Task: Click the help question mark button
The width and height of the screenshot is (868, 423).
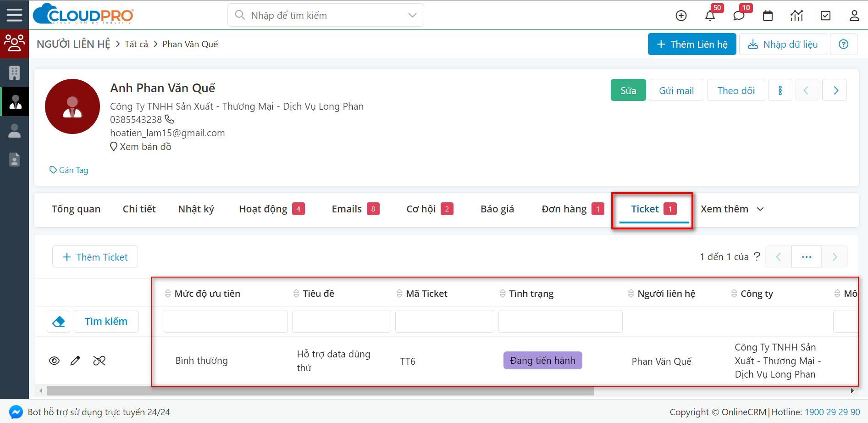Action: (x=843, y=44)
